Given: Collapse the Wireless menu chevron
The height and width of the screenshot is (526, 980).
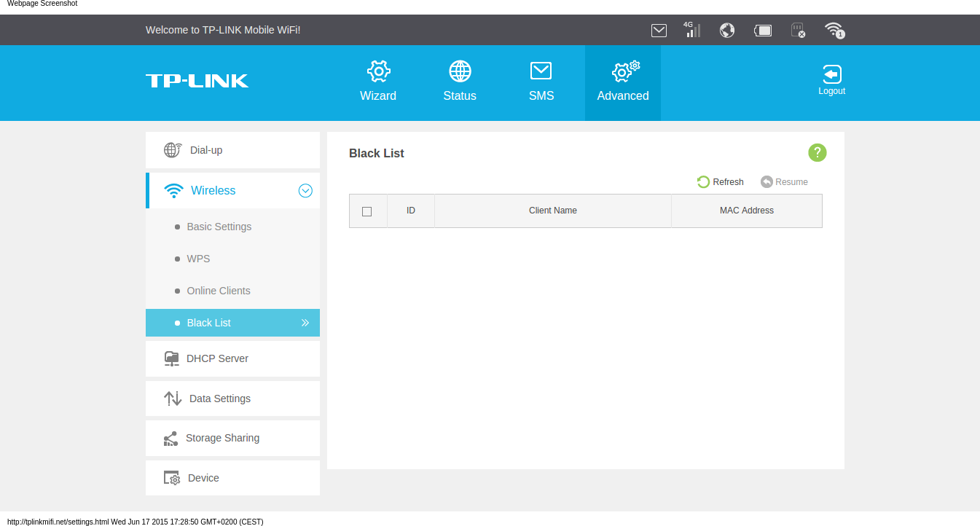Looking at the screenshot, I should click(x=306, y=191).
